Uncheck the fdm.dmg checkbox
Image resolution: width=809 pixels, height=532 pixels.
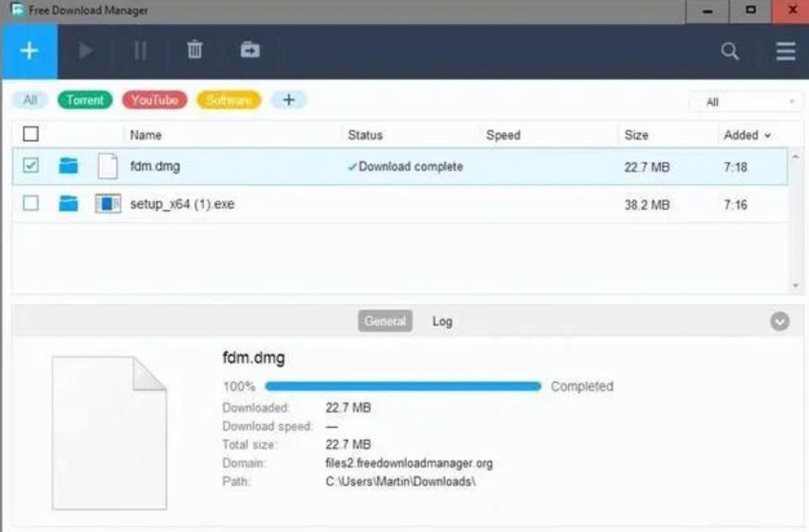click(x=31, y=165)
